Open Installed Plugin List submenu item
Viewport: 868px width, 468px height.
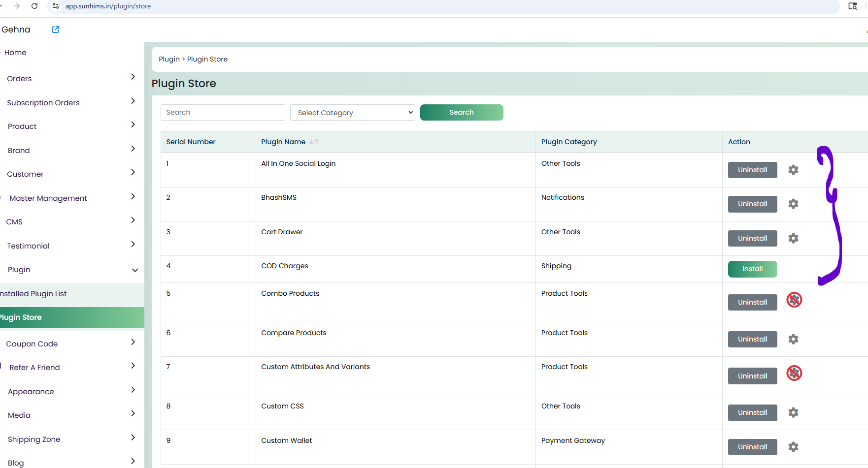click(x=33, y=294)
